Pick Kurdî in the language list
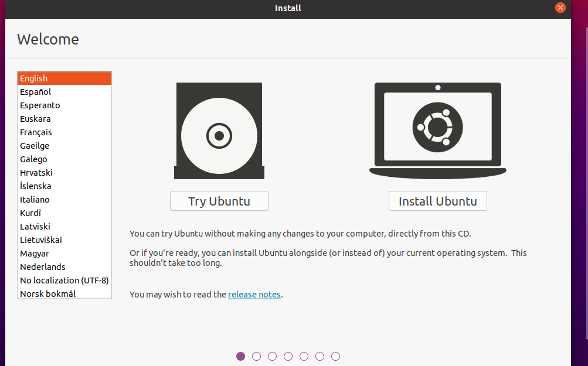 click(x=64, y=213)
